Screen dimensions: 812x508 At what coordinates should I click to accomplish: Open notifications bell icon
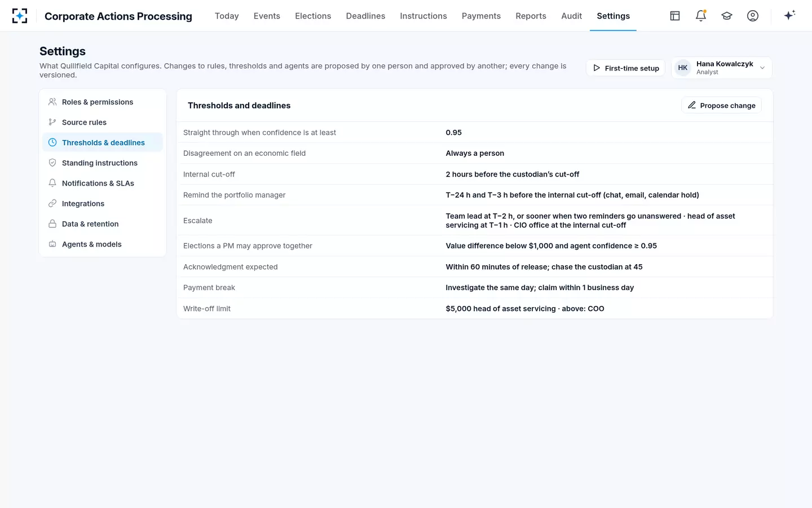tap(701, 16)
